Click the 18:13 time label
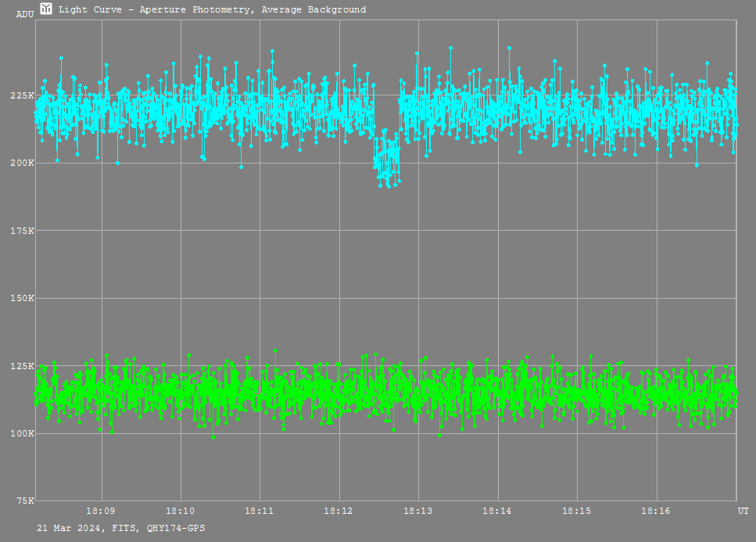The height and width of the screenshot is (542, 756). pyautogui.click(x=418, y=511)
